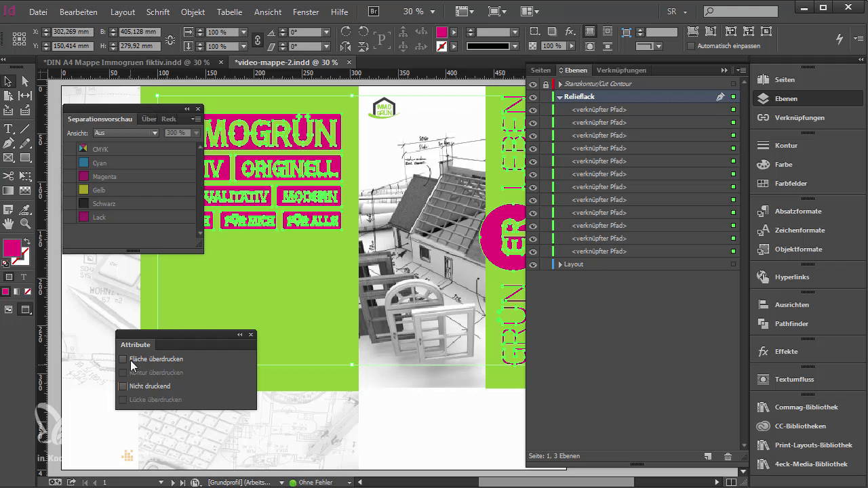Delete layer with trash icon

(x=728, y=456)
